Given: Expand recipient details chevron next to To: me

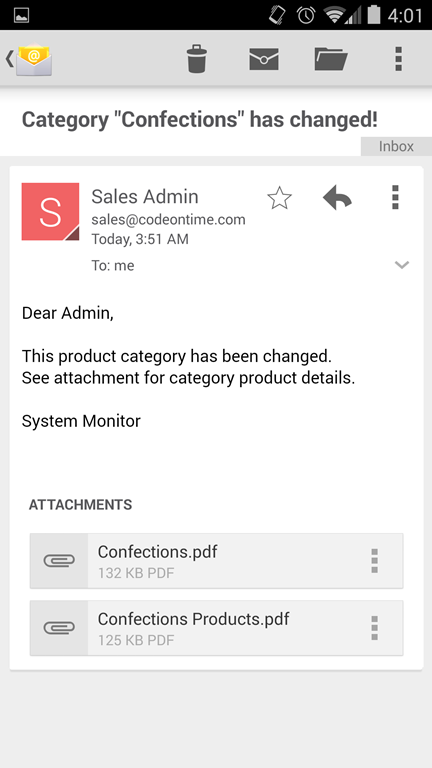Looking at the screenshot, I should click(402, 265).
